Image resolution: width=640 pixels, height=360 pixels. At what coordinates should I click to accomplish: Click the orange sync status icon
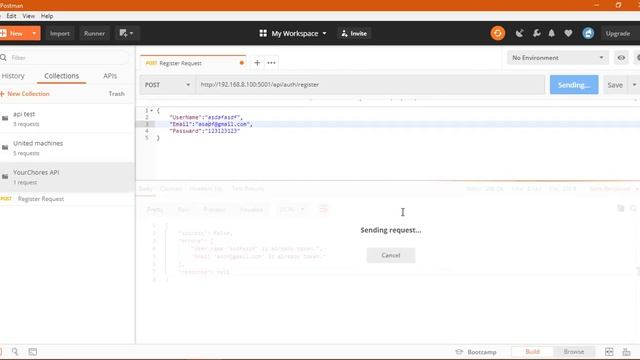(x=498, y=33)
